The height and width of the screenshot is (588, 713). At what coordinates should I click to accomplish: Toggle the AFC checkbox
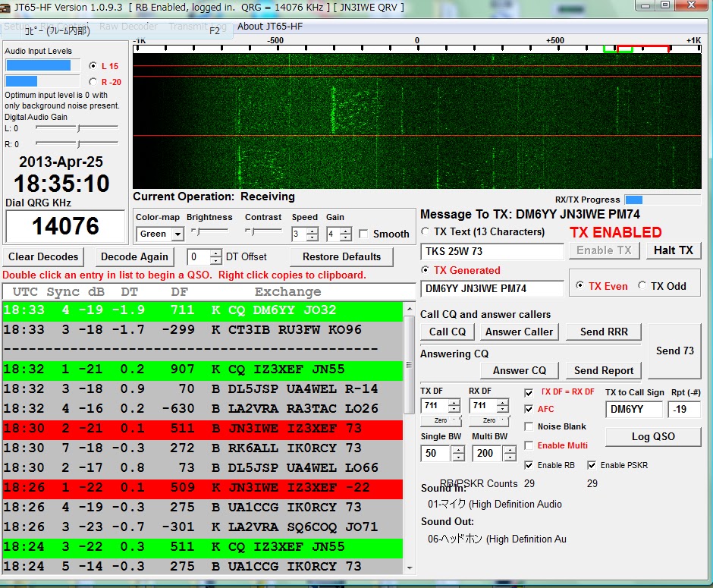click(x=529, y=409)
